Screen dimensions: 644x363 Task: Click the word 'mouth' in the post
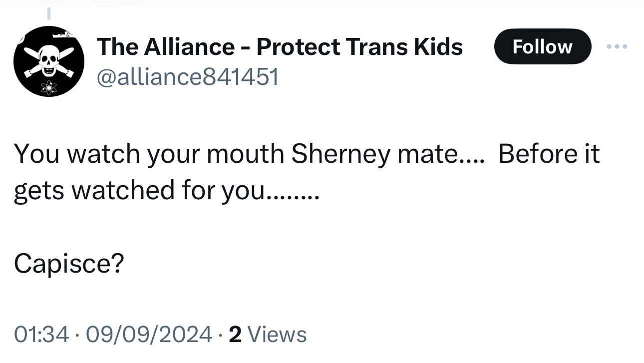tap(245, 154)
